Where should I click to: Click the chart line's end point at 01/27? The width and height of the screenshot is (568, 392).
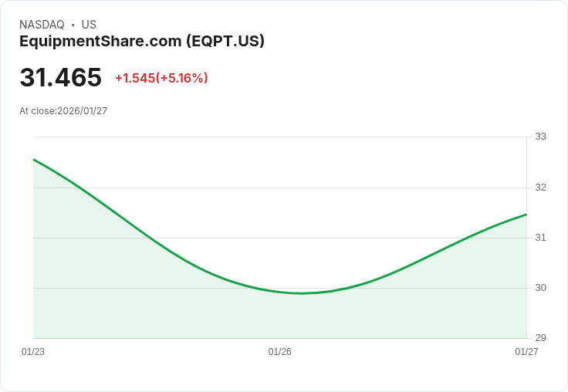pyautogui.click(x=526, y=215)
